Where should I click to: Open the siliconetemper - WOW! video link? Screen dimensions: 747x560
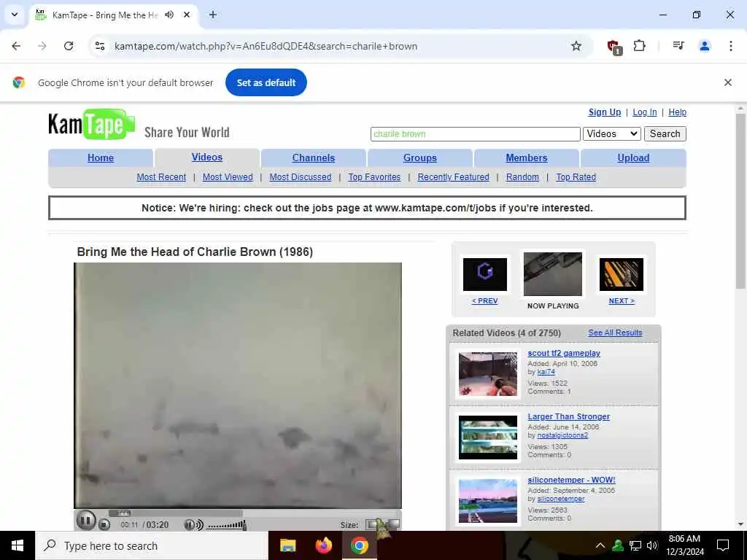click(571, 480)
